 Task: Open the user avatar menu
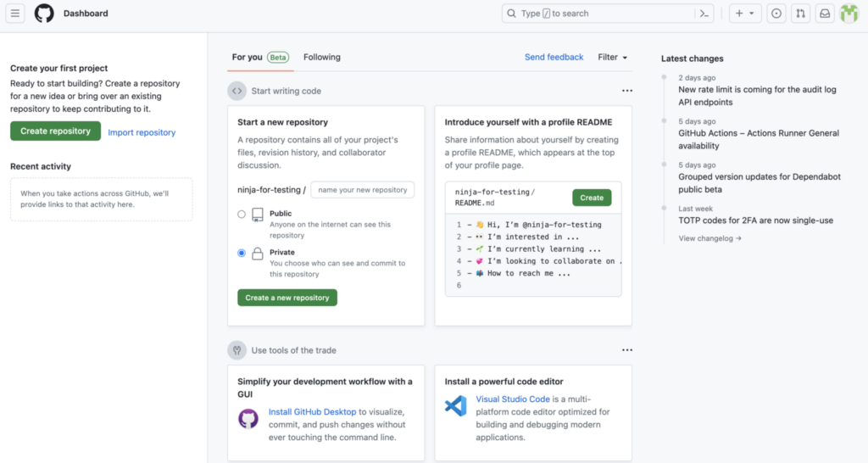849,14
